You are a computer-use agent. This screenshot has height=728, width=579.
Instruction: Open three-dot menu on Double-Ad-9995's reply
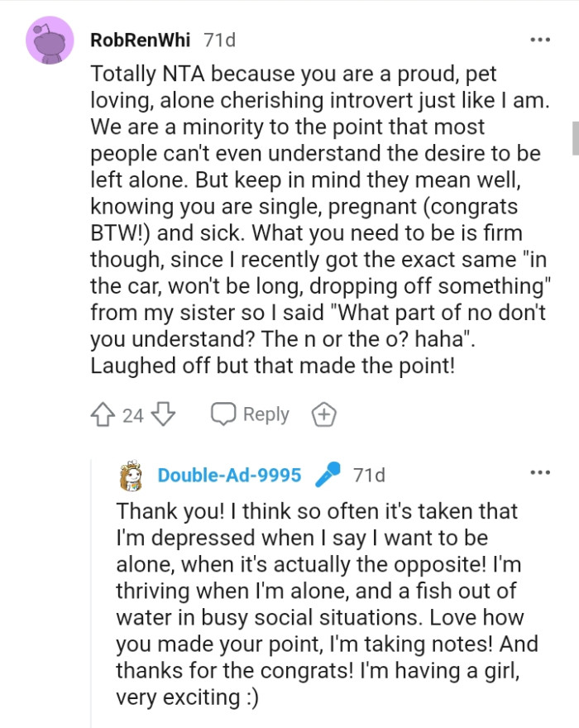540,472
